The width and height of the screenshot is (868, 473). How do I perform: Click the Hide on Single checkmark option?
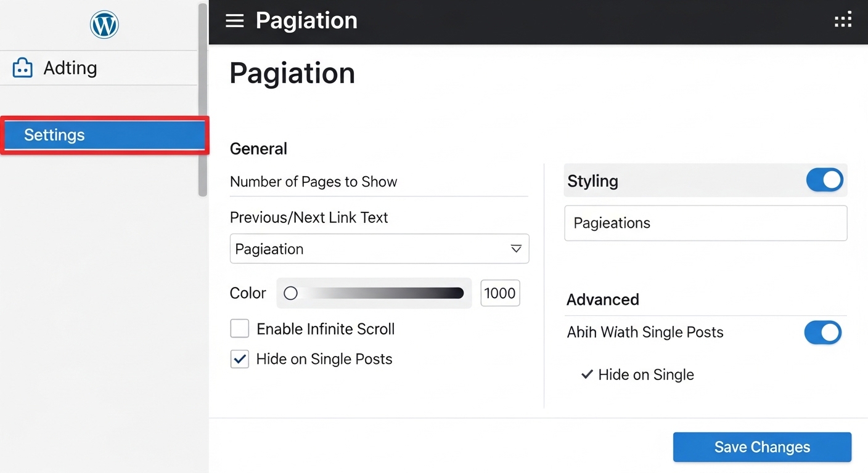coord(637,374)
